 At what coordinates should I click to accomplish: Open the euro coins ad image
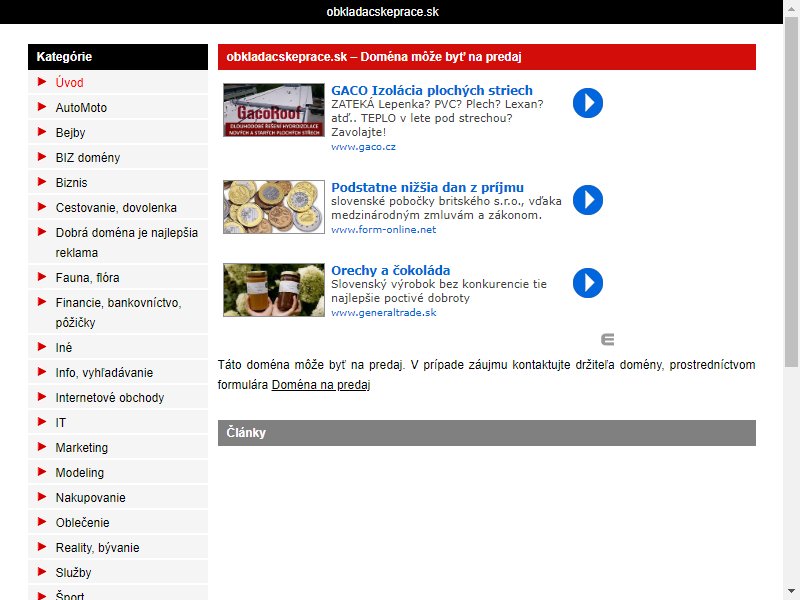[x=274, y=207]
